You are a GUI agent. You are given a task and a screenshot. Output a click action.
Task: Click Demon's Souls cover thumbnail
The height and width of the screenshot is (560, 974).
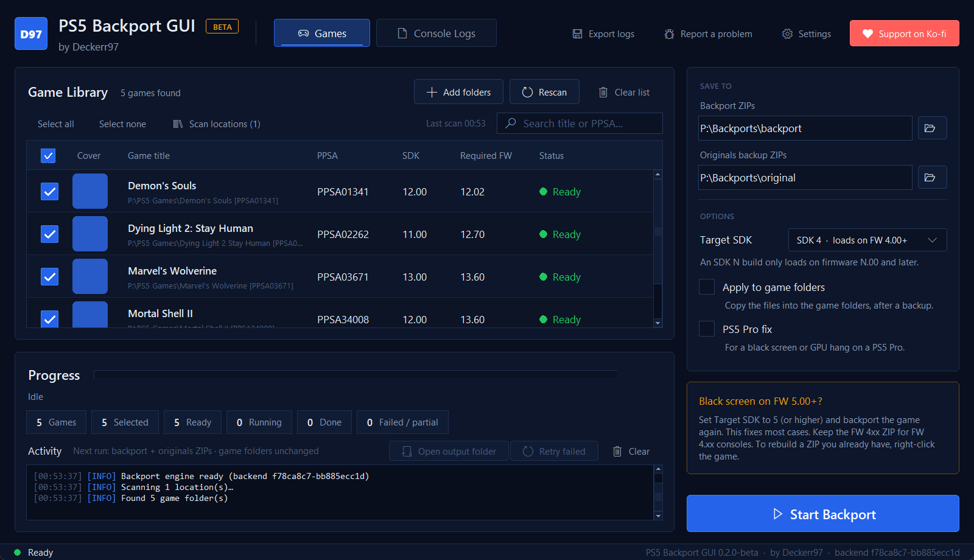tap(90, 191)
